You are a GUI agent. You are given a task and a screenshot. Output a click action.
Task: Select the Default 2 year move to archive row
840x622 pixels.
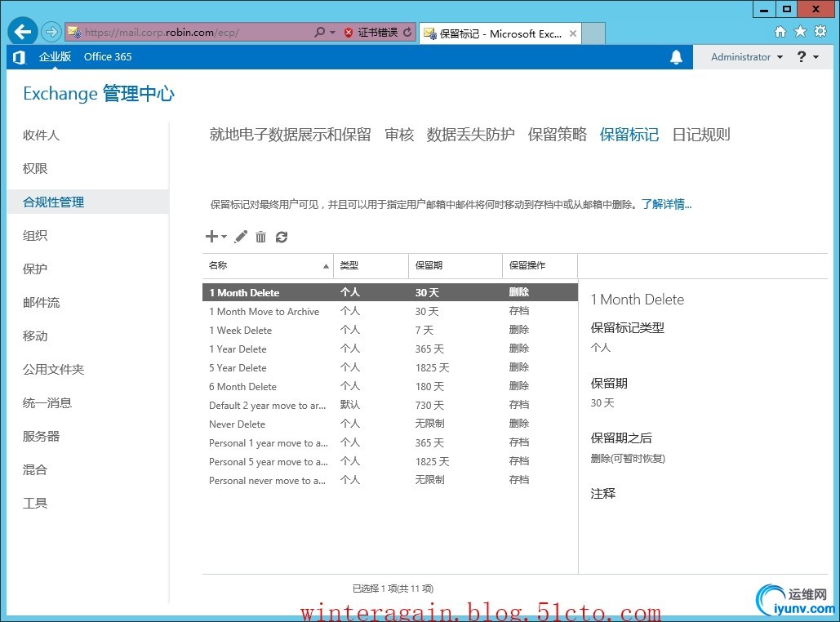(390, 405)
